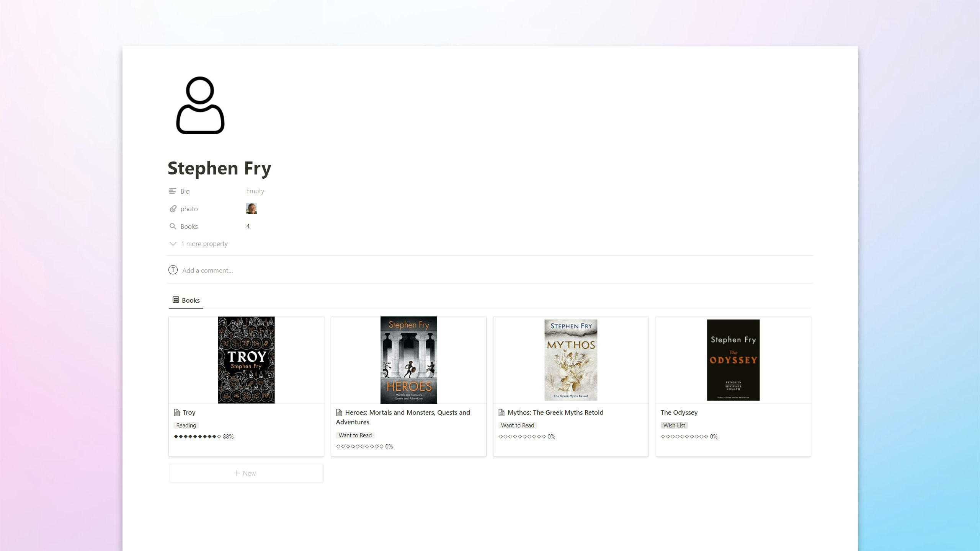Image resolution: width=980 pixels, height=551 pixels.
Task: Click the person silhouette page icon
Action: click(x=200, y=105)
